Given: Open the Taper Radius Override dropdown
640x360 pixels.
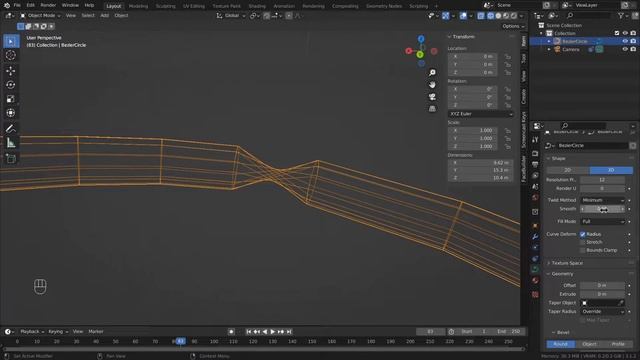Looking at the screenshot, I should pyautogui.click(x=603, y=311).
